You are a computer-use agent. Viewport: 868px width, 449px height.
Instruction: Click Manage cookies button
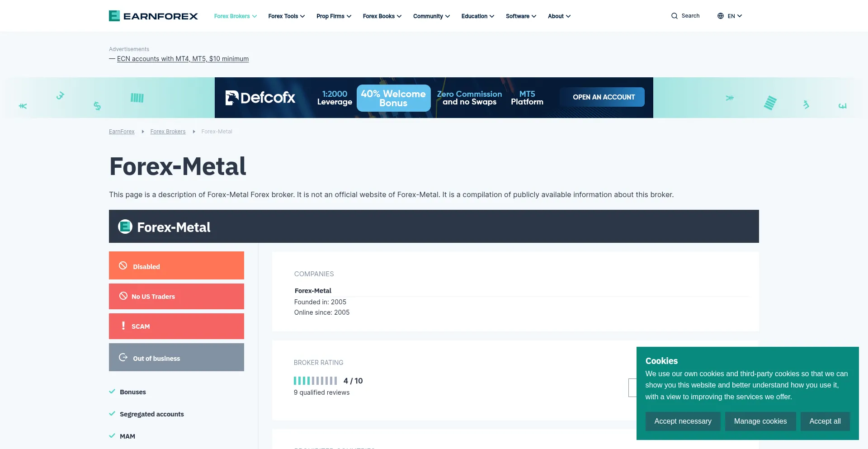760,421
